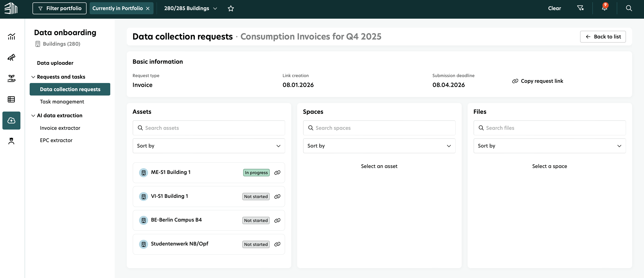Click the In progress status badge
This screenshot has height=278, width=644.
click(x=256, y=173)
